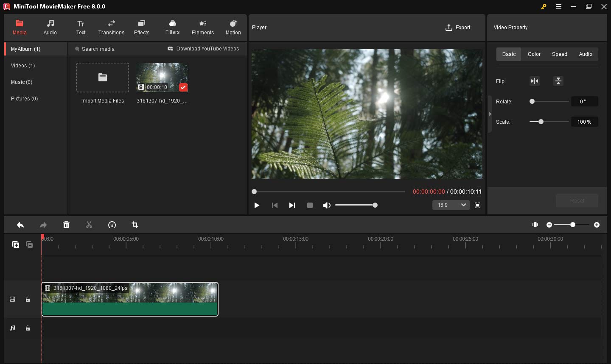The height and width of the screenshot is (364, 611).
Task: Open the Crop tool
Action: pyautogui.click(x=135, y=225)
